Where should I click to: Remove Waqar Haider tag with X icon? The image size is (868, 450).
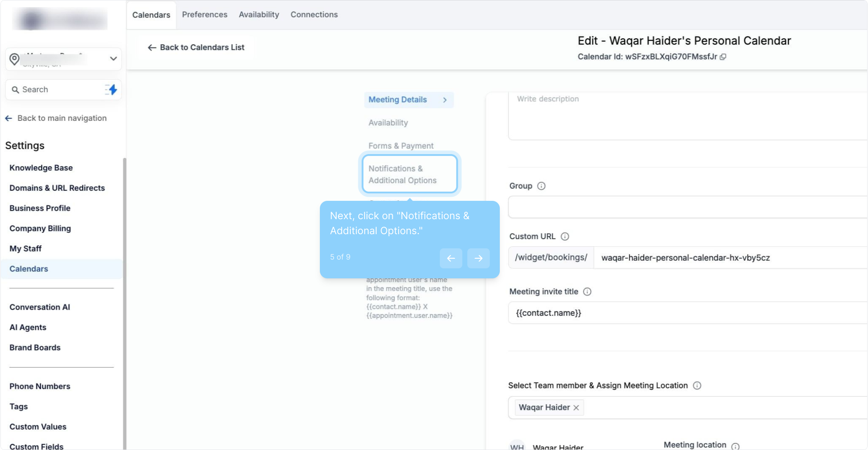pos(576,408)
